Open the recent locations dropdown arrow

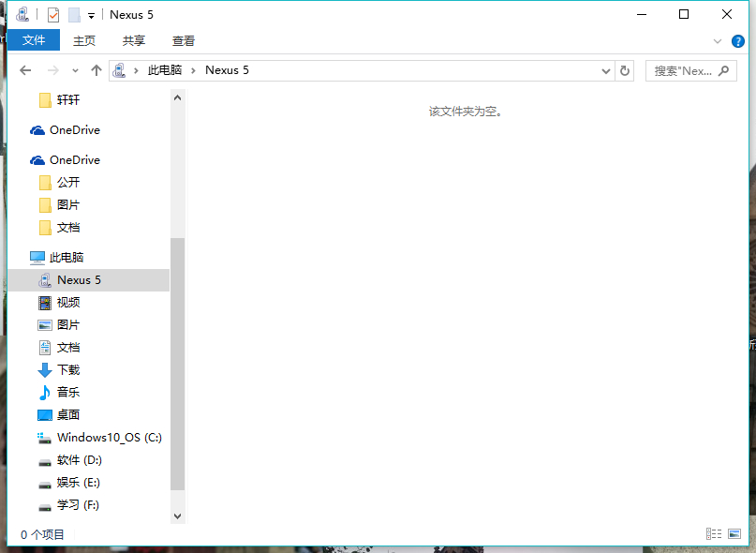click(75, 70)
